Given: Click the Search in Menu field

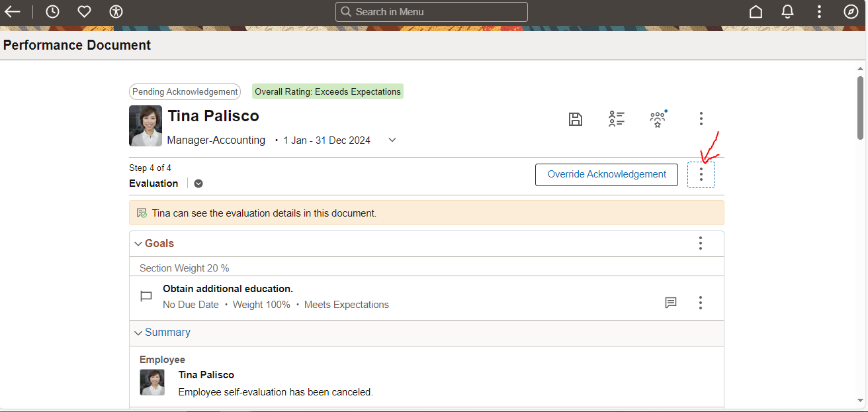Looking at the screenshot, I should coord(431,11).
